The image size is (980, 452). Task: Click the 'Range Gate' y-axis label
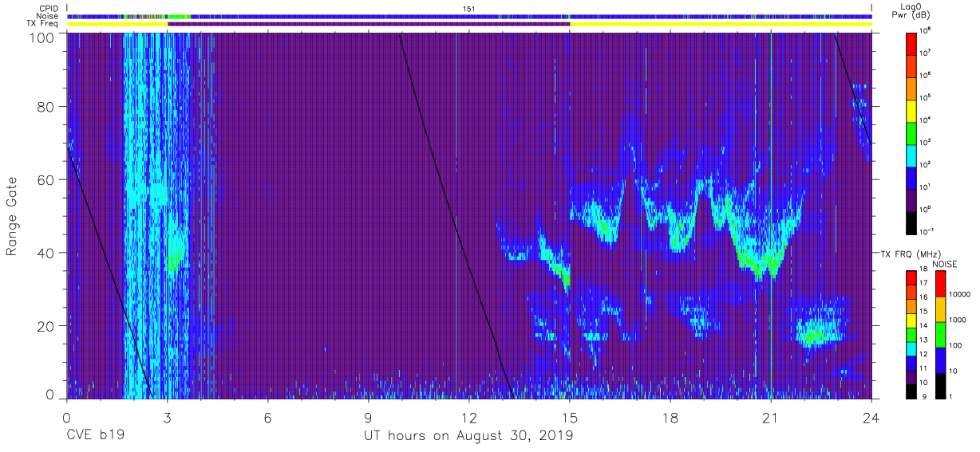[x=12, y=217]
